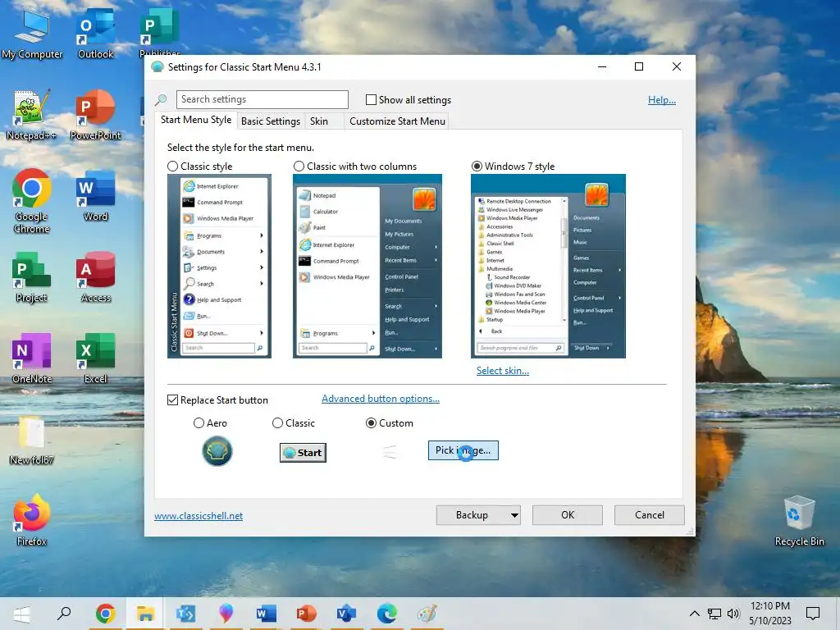Click the network tray icon

click(x=714, y=614)
